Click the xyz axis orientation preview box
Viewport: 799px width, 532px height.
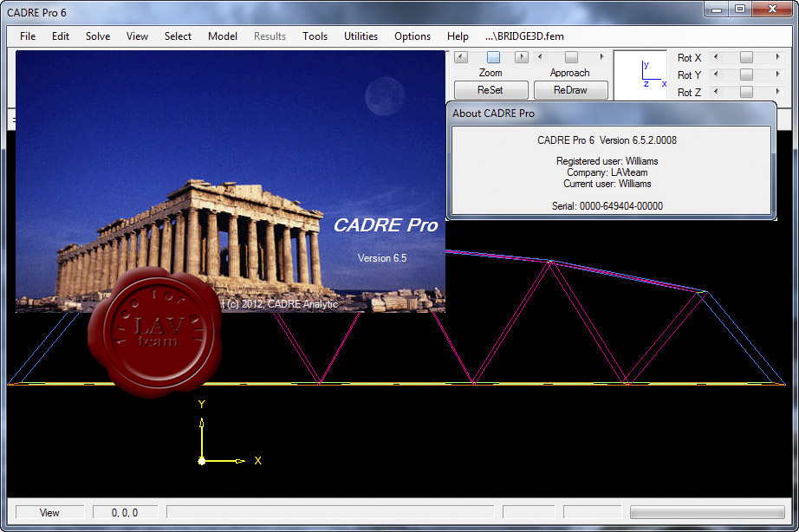pyautogui.click(x=640, y=75)
